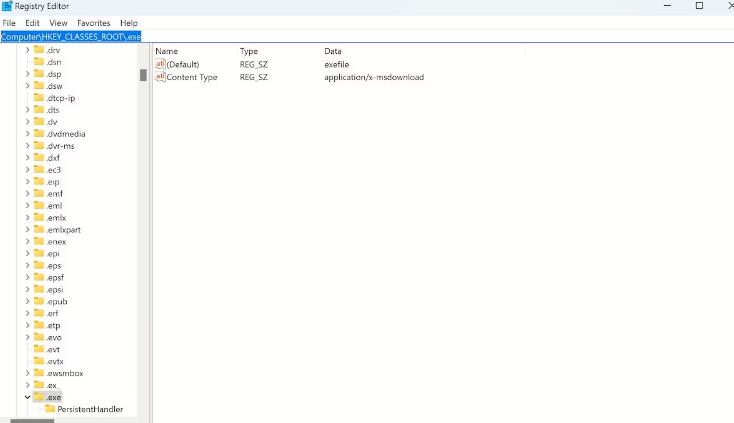The width and height of the screenshot is (734, 423).
Task: Click the Content Type string value icon
Action: point(160,77)
